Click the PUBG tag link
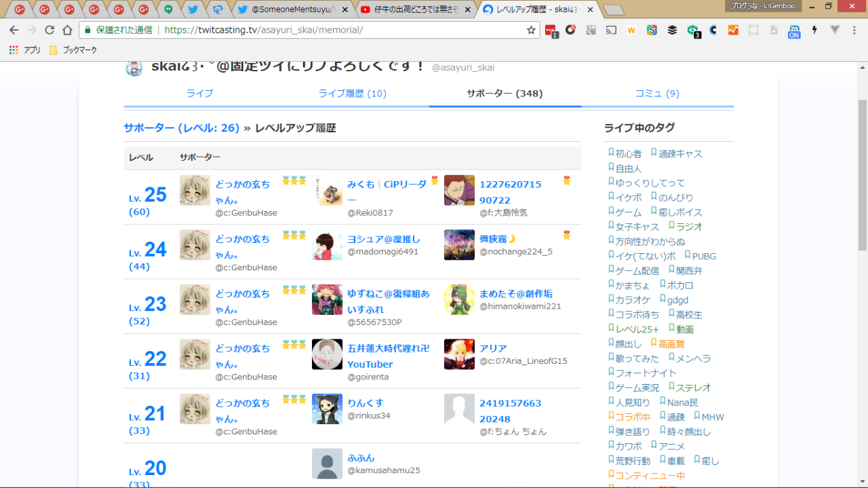 704,257
